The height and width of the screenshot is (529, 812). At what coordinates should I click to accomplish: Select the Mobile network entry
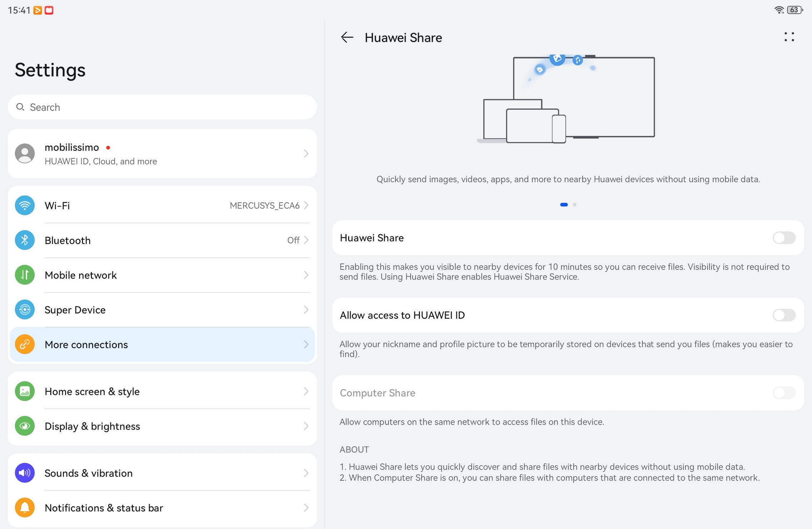tap(162, 275)
